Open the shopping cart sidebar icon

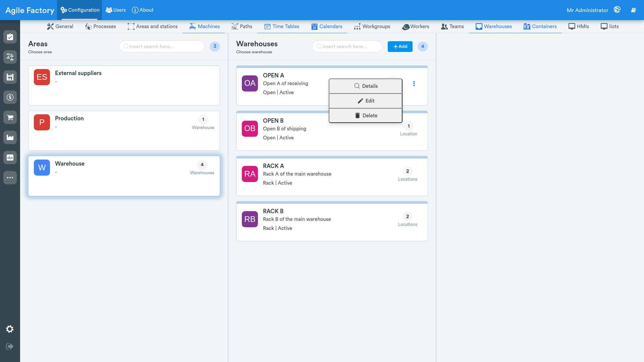tap(10, 117)
